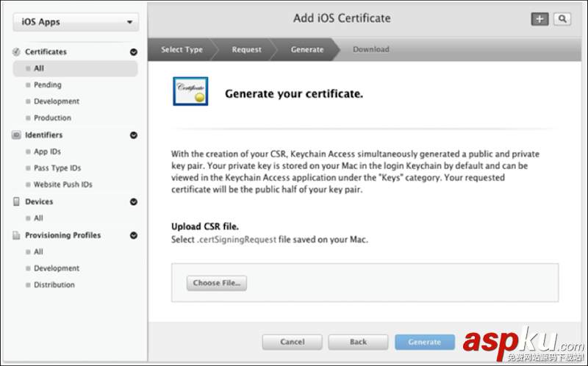Image resolution: width=588 pixels, height=366 pixels.
Task: Go to the Request step
Action: tap(246, 49)
